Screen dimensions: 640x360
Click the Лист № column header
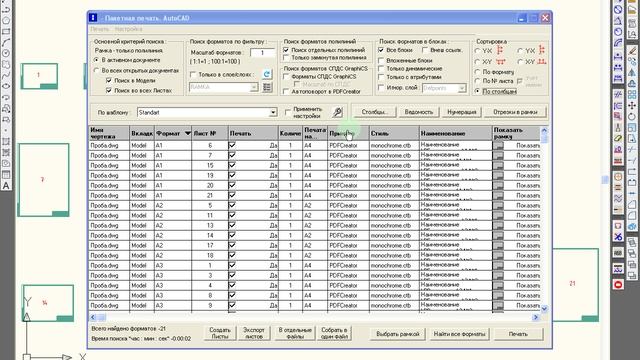(x=210, y=133)
